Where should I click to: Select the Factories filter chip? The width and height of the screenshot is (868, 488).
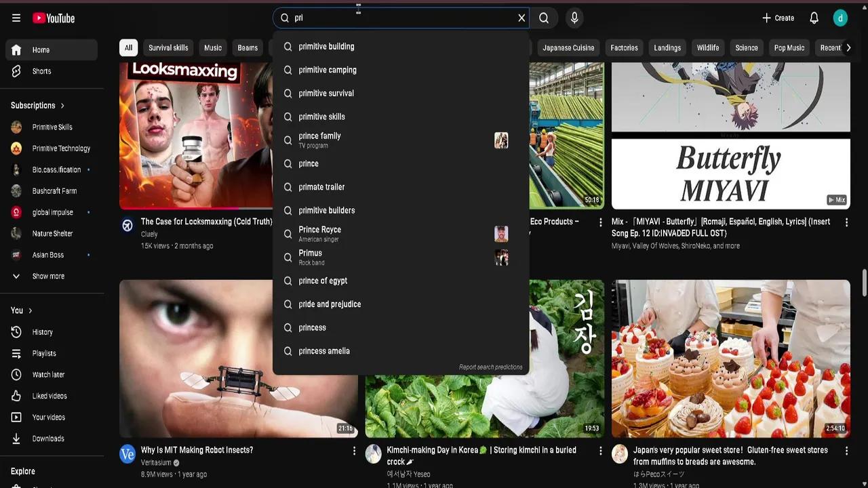point(624,47)
